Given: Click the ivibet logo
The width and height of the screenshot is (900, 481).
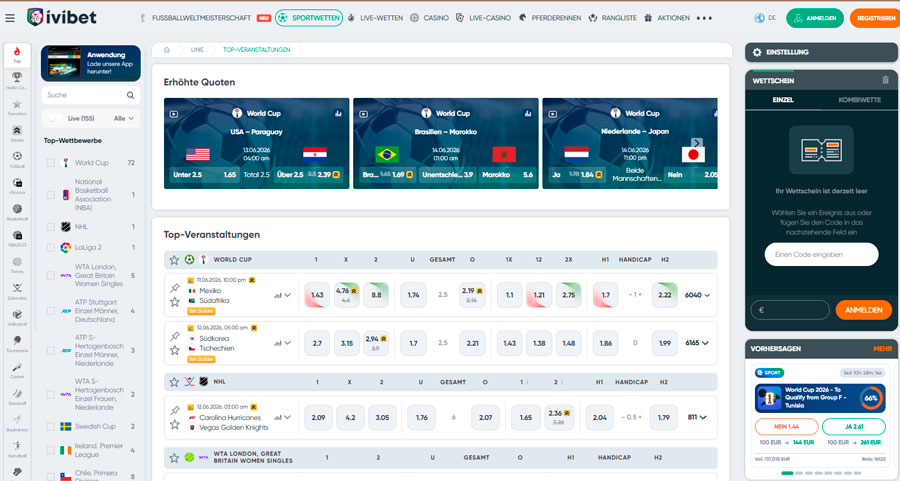Looking at the screenshot, I should tap(62, 17).
